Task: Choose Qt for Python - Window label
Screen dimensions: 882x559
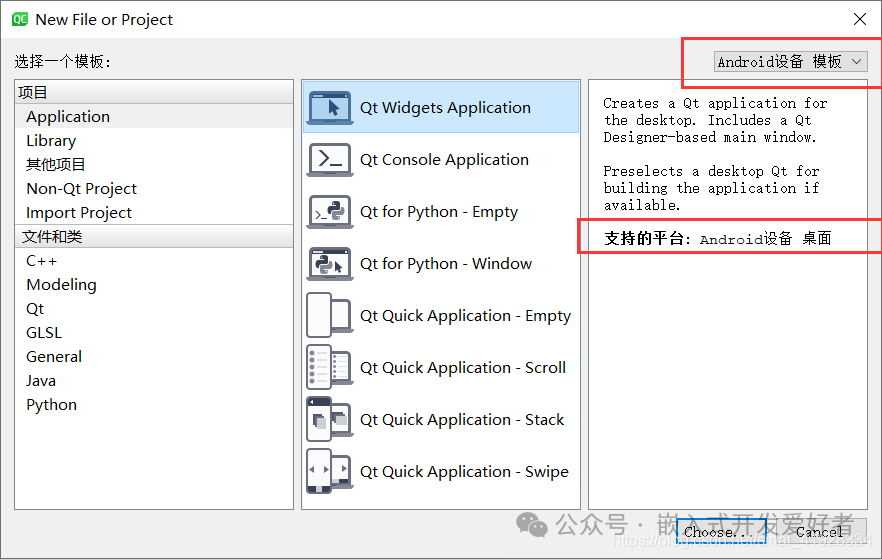Action: [x=446, y=264]
